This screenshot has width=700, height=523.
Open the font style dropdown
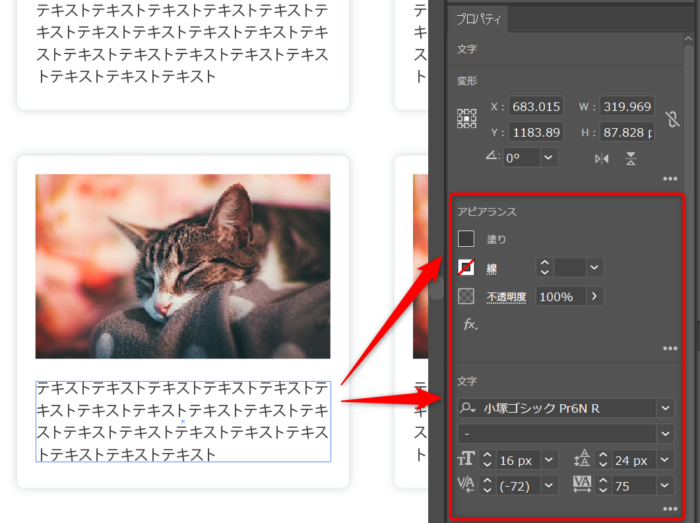[666, 433]
